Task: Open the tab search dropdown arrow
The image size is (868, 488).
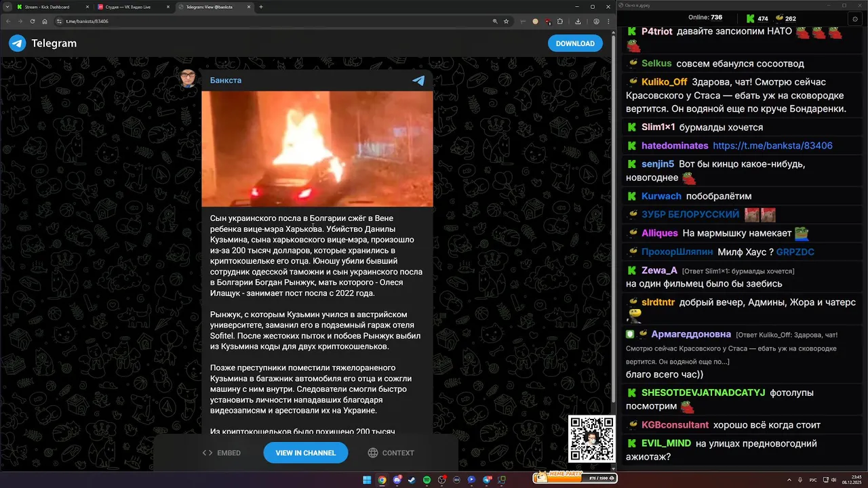Action: 7,7
